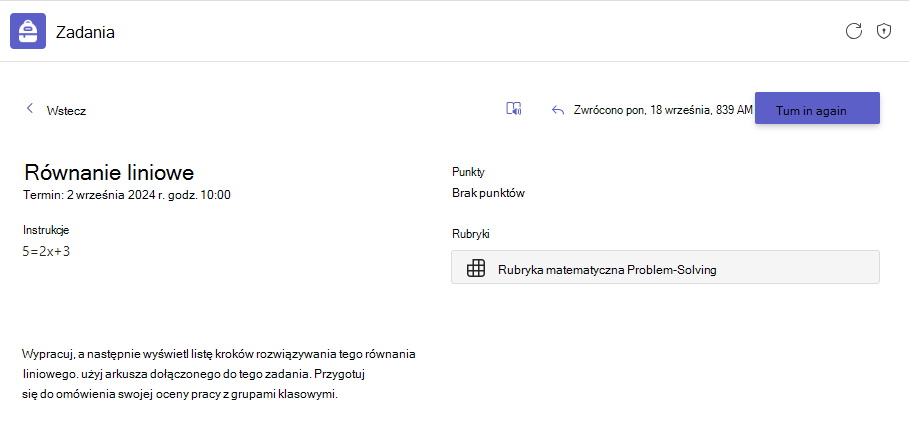Select the Wstecz back link
Viewport: 909px width, 427px height.
[66, 111]
